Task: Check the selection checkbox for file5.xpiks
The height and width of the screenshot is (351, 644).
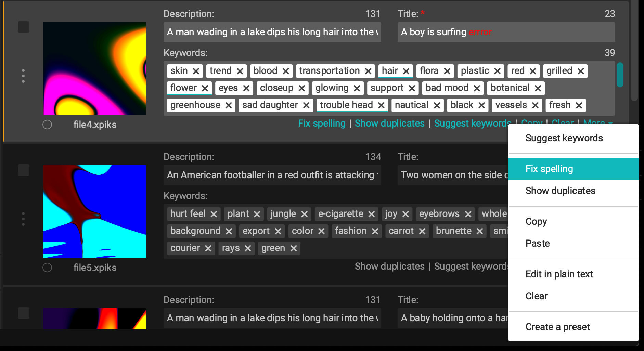Action: click(24, 170)
